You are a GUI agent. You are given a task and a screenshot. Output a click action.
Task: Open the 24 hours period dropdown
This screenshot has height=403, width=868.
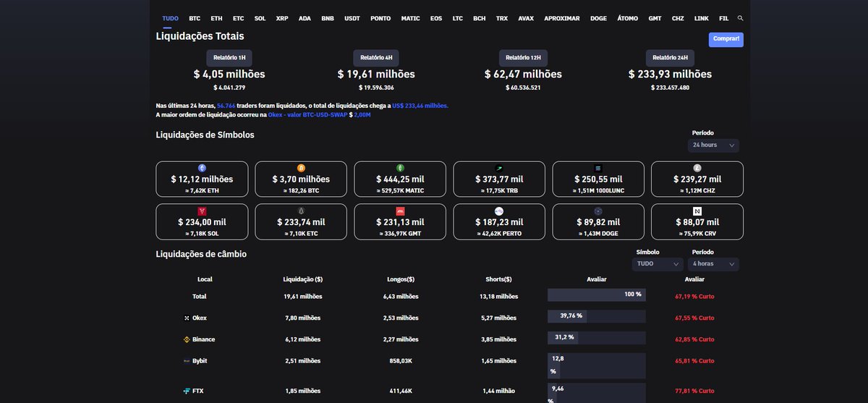coord(713,145)
